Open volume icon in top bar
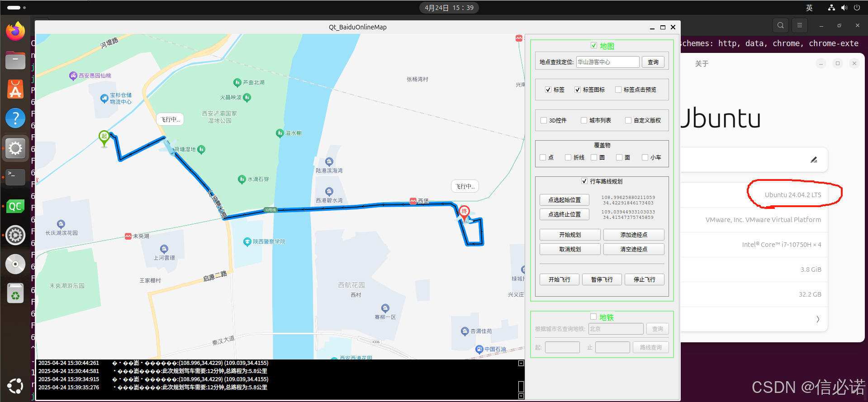Viewport: 868px width, 402px height. (x=844, y=8)
